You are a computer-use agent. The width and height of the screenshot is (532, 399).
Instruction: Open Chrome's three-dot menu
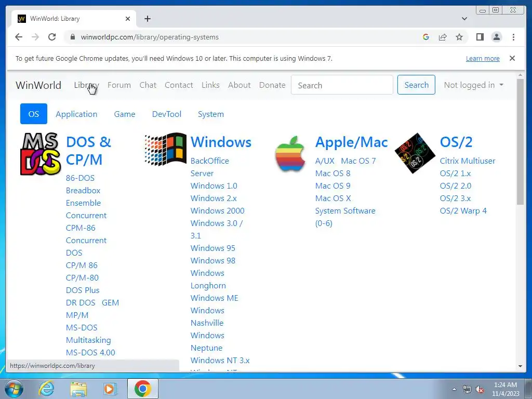click(513, 37)
